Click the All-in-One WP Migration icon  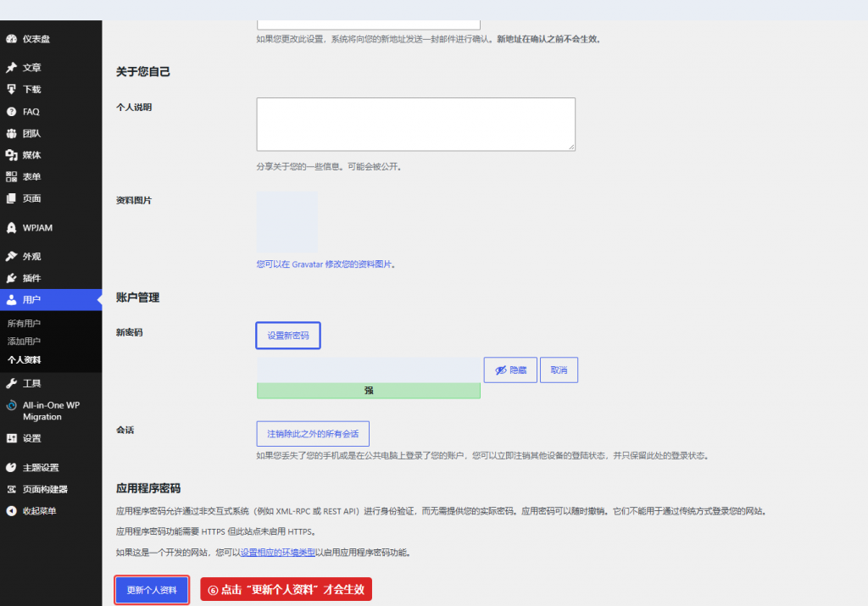tap(11, 405)
